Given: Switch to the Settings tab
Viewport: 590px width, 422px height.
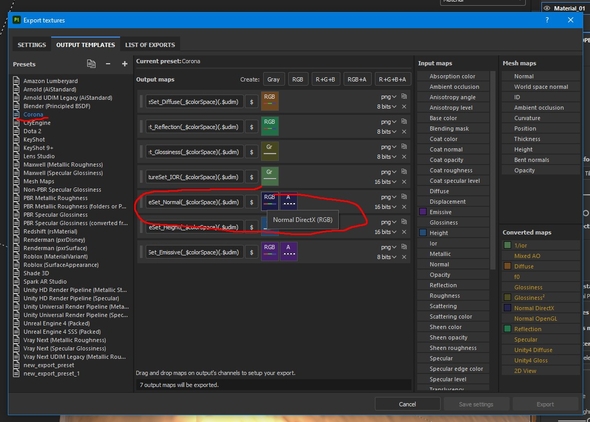Looking at the screenshot, I should (x=32, y=45).
